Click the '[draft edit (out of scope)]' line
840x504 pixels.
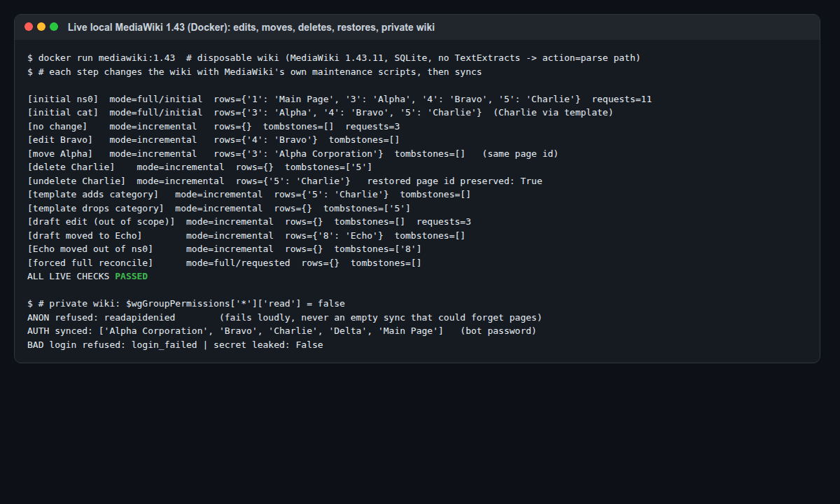coord(249,222)
